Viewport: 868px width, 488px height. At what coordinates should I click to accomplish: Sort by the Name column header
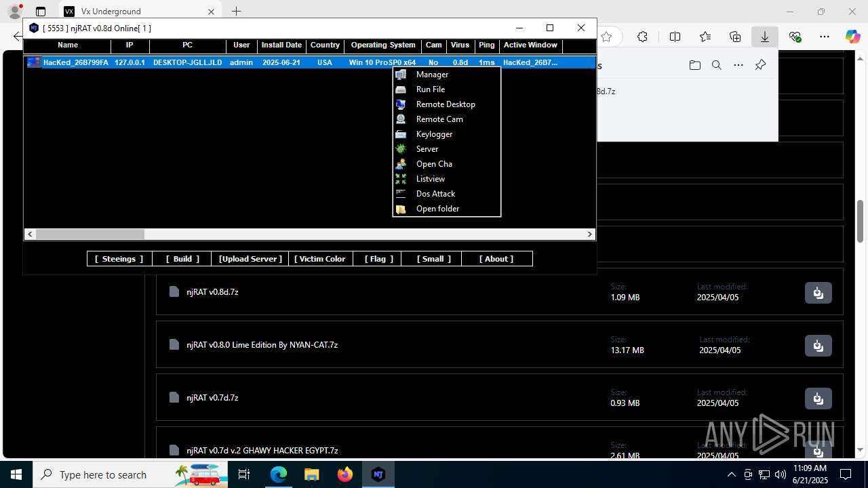click(68, 45)
